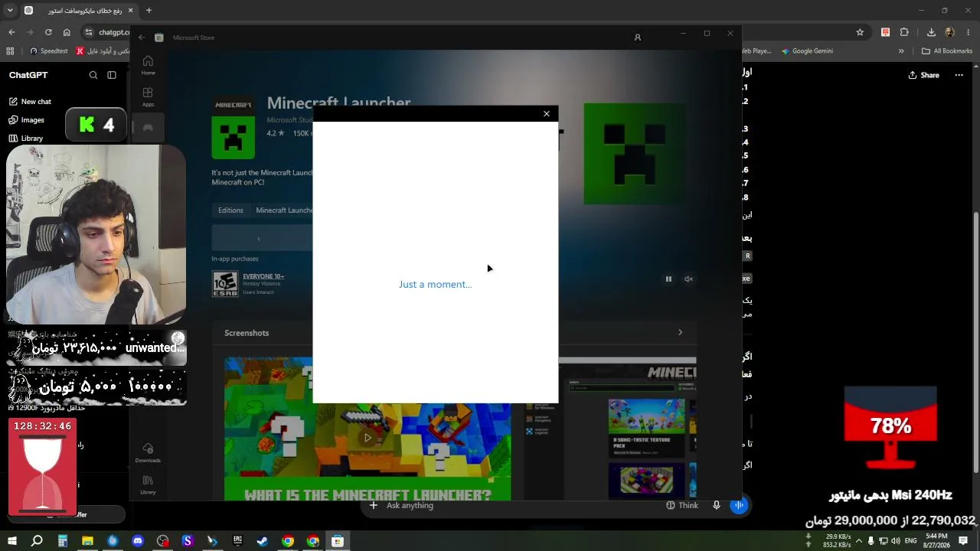This screenshot has height=551, width=980.
Task: Open Windows Search from the taskbar
Action: (37, 541)
